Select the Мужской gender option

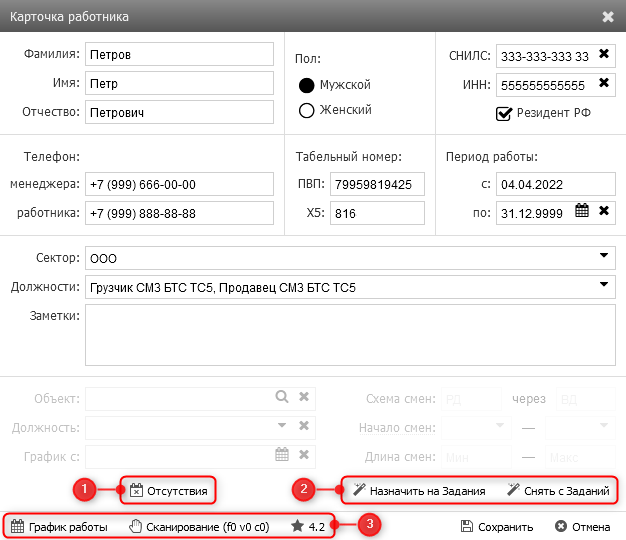(x=308, y=85)
